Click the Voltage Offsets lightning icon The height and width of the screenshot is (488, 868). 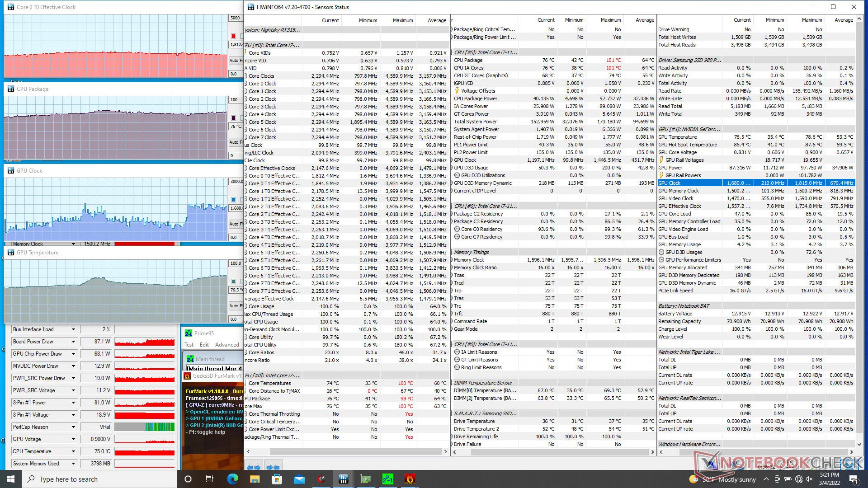[x=457, y=91]
